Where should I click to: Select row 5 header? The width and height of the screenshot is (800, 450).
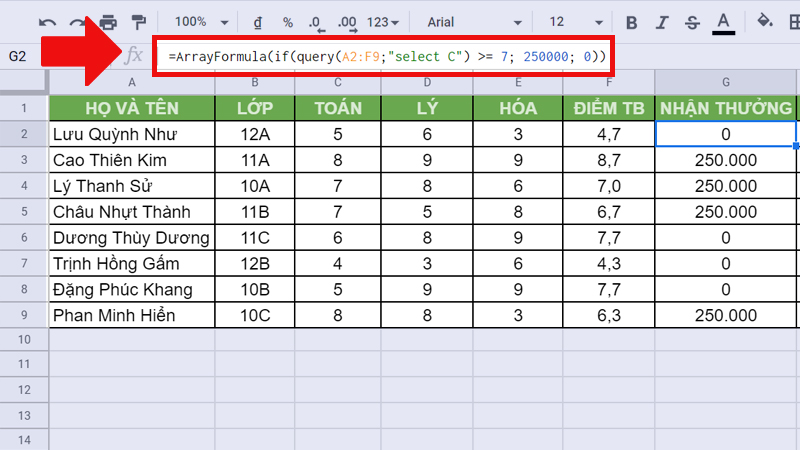24,212
